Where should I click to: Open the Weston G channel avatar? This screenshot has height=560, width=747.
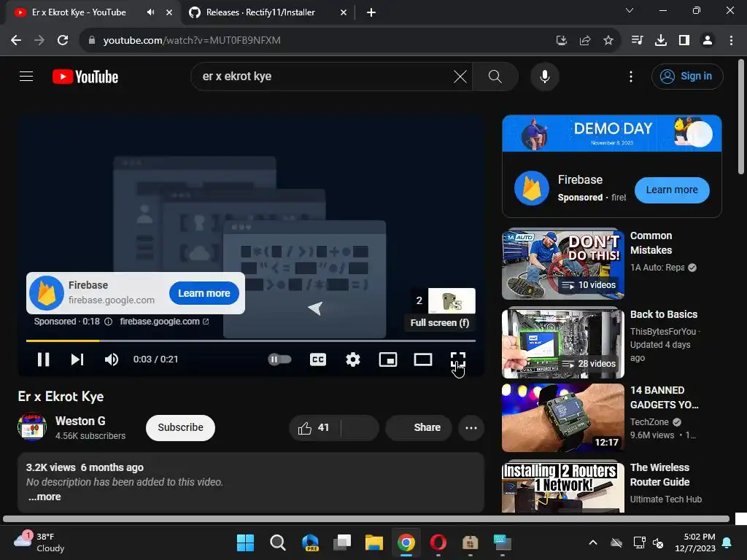(x=32, y=427)
